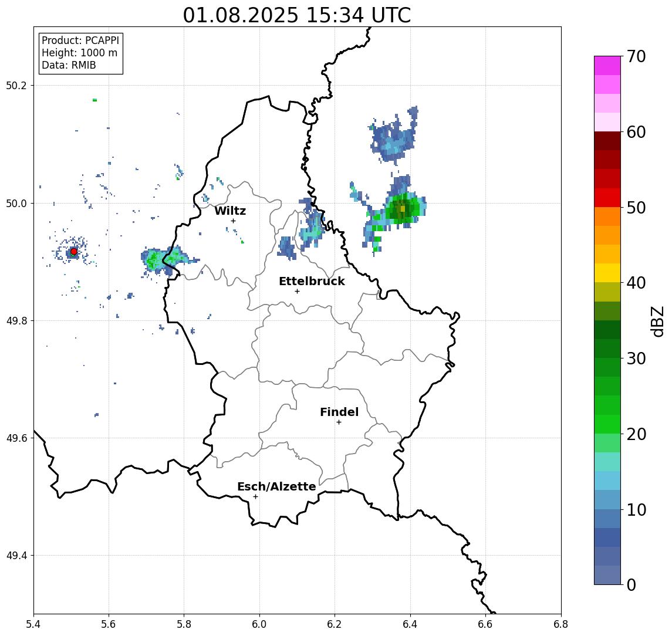Click the Findel city label

(x=339, y=412)
